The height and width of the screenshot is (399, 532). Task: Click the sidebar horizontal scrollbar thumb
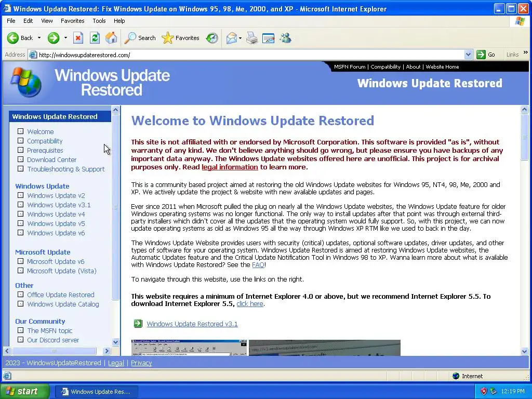click(54, 351)
